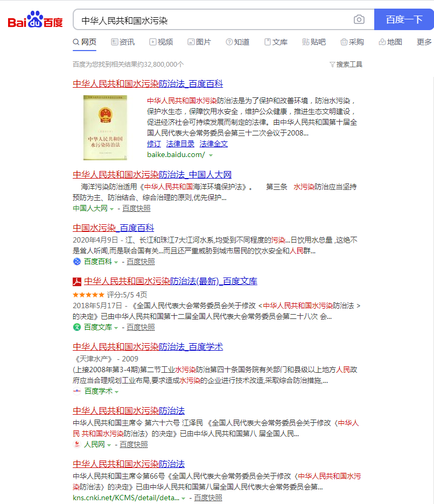Image resolution: width=434 pixels, height=504 pixels.
Task: Open 中华人民共和国水污染防治法_百度百科 result
Action: pyautogui.click(x=148, y=84)
